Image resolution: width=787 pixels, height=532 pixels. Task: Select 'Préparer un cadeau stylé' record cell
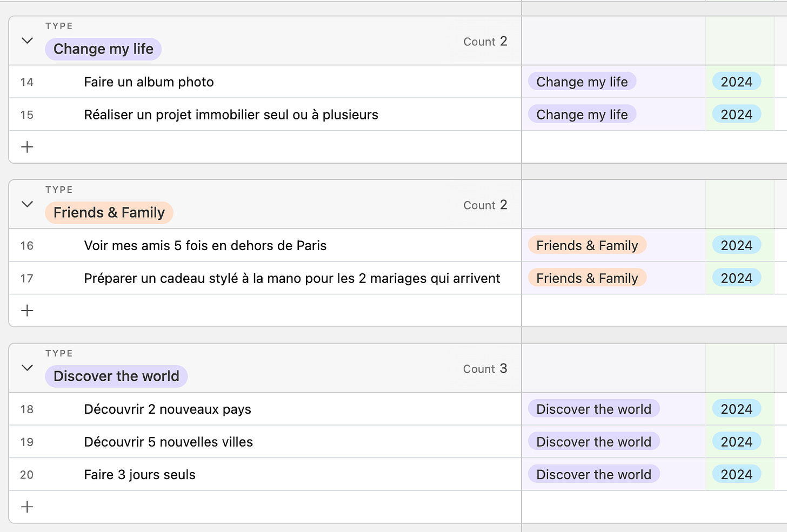(x=292, y=279)
